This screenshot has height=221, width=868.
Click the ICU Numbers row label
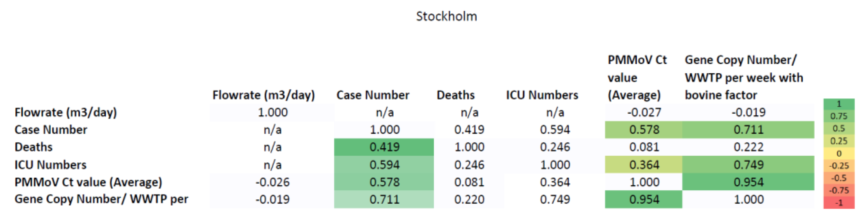coord(51,165)
